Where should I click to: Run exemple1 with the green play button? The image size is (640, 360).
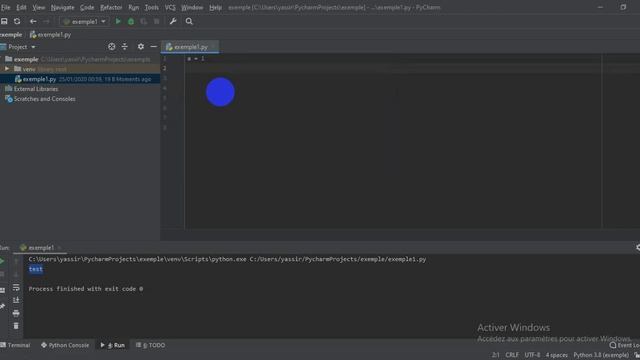point(118,21)
